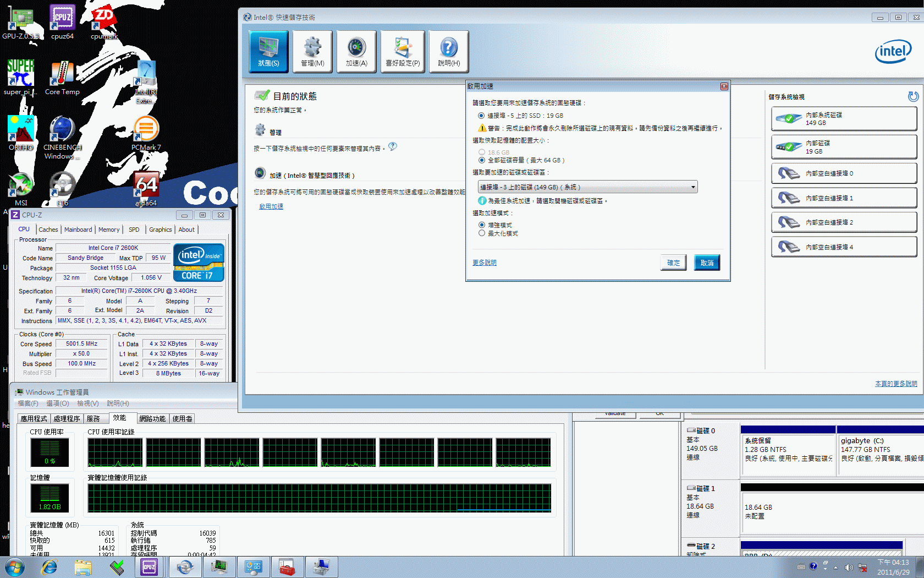Refresh the storage system view
This screenshot has width=924, height=578.
[x=913, y=97]
